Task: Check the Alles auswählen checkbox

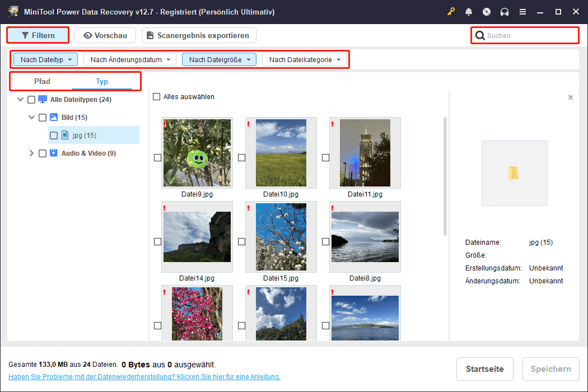Action: tap(157, 97)
